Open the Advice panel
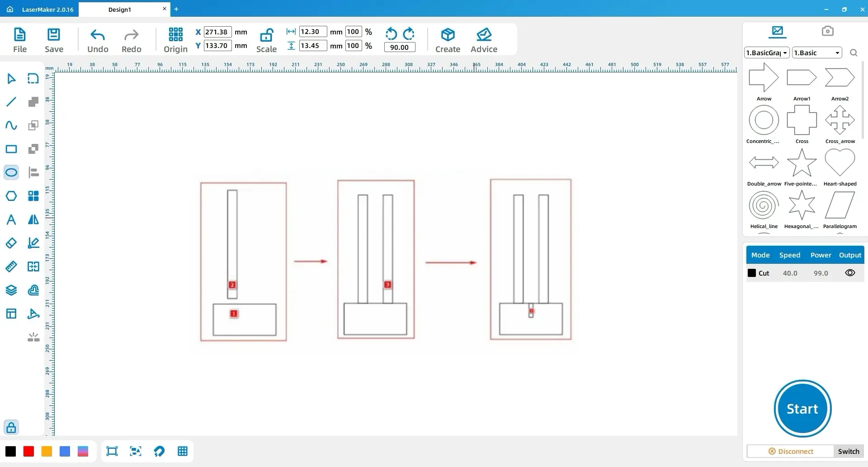 tap(484, 40)
